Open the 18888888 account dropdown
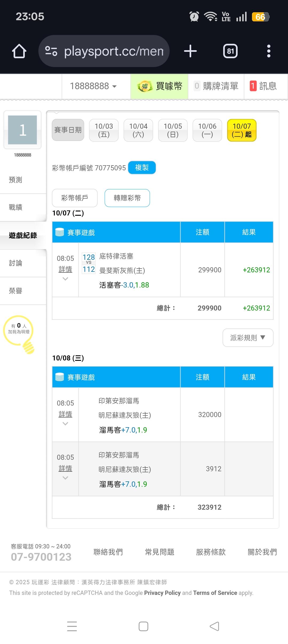Screen dimensions: 288x644 pos(93,86)
